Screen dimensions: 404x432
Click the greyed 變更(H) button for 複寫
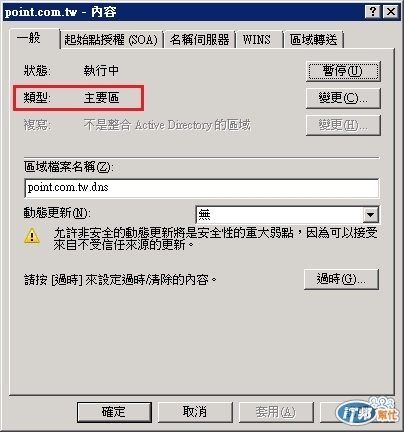click(x=343, y=125)
